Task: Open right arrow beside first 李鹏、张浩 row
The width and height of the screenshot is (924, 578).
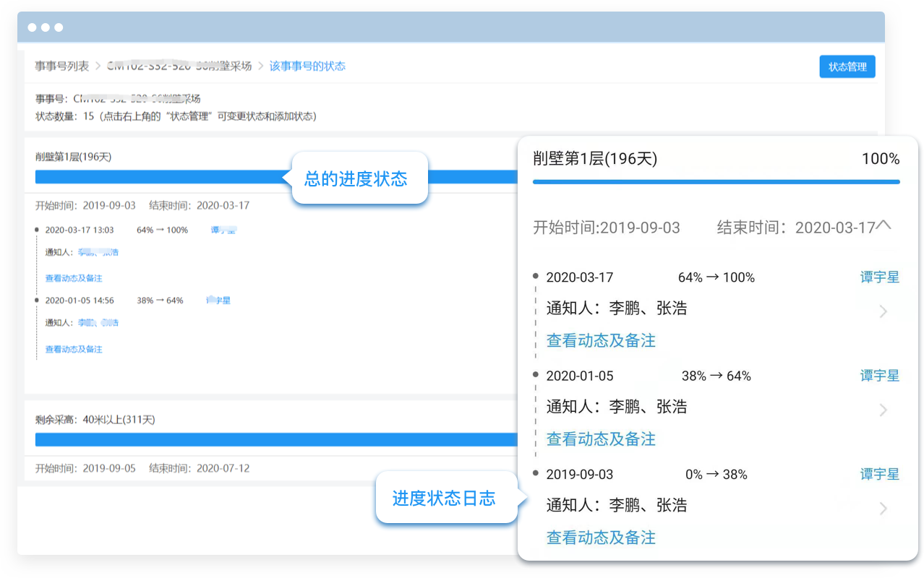Action: click(883, 311)
